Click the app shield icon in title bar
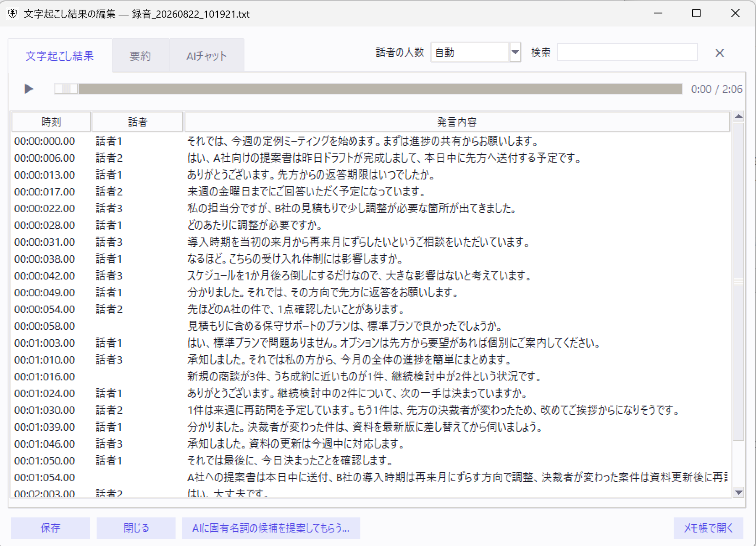This screenshot has width=756, height=546. [x=13, y=14]
